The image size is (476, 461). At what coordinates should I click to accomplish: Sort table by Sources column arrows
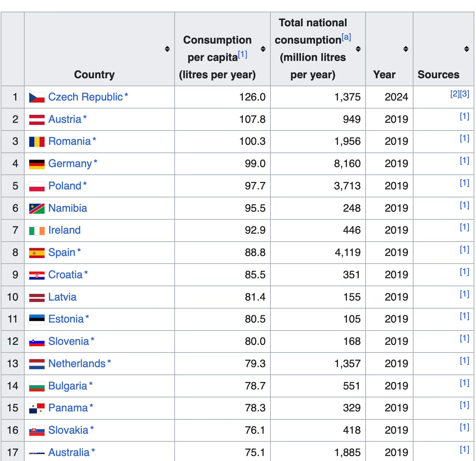pyautogui.click(x=467, y=49)
